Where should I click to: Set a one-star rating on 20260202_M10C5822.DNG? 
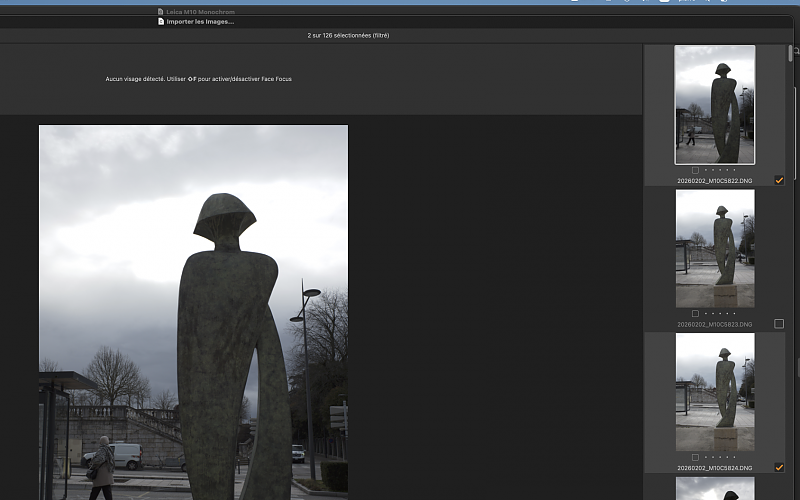(705, 170)
